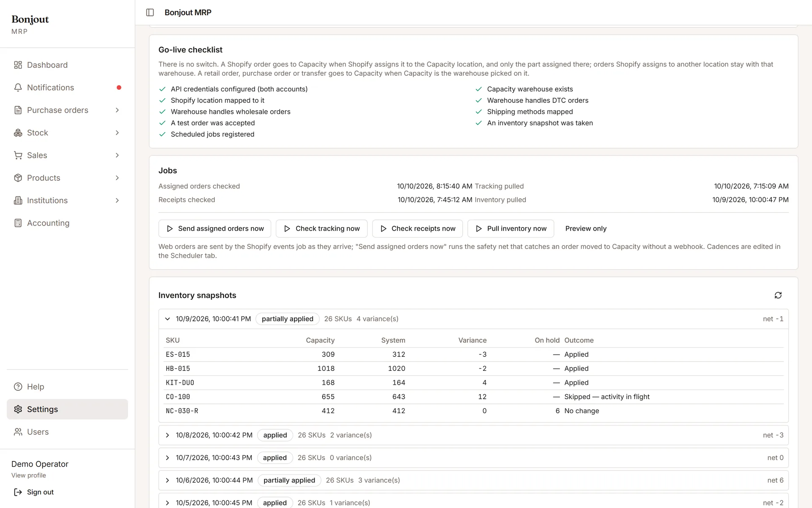Click the Sign out icon
The image size is (812, 508).
(18, 492)
